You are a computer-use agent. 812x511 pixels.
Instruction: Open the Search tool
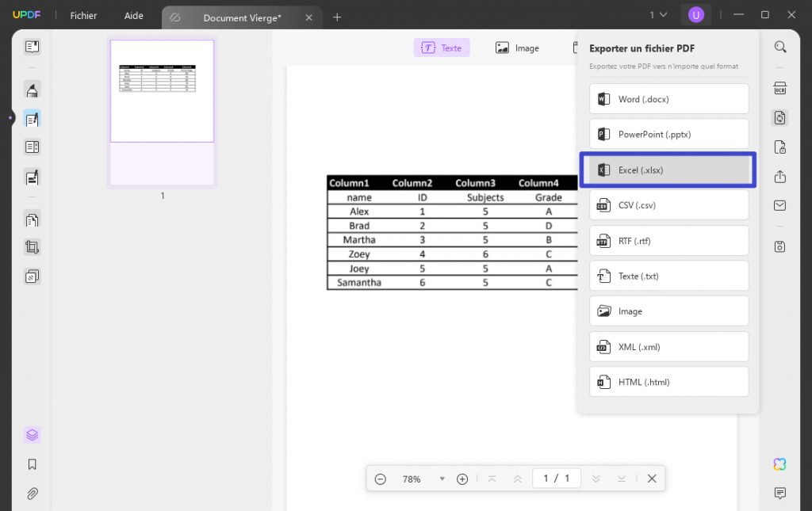[780, 47]
